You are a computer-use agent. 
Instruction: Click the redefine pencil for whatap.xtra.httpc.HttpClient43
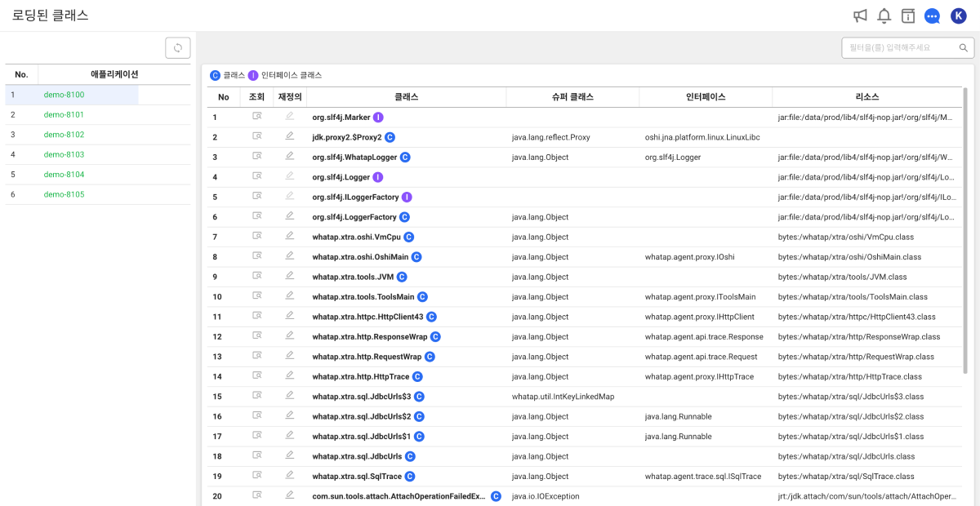tap(289, 316)
